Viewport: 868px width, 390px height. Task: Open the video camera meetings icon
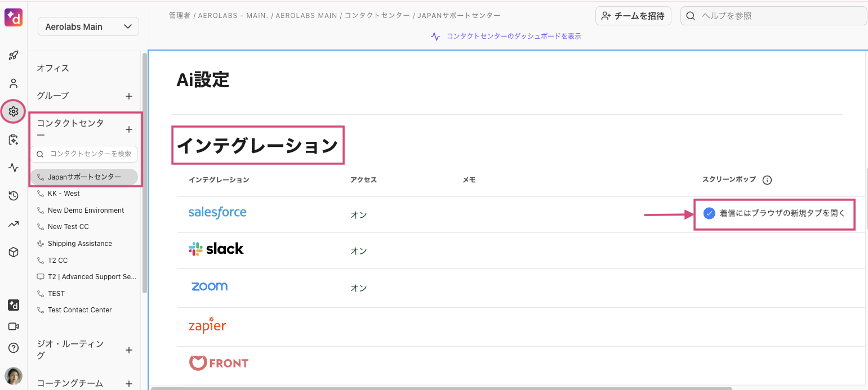click(14, 326)
